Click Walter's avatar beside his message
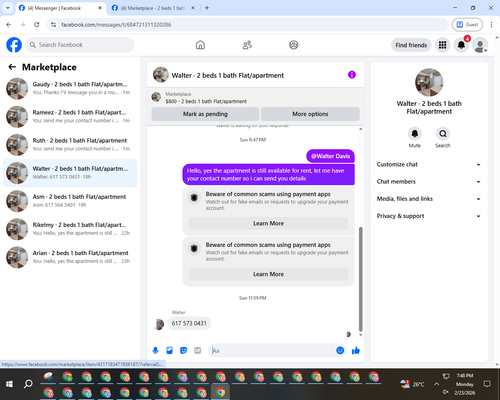The image size is (500, 400). [159, 324]
